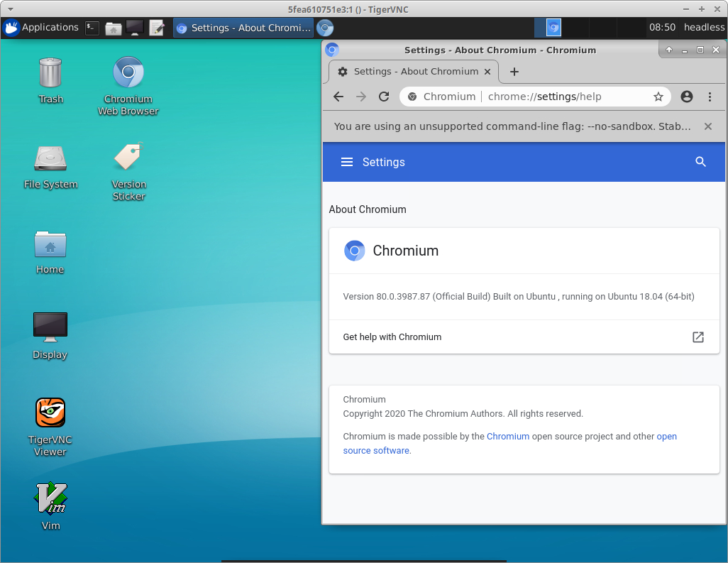Viewport: 728px width, 563px height.
Task: Click the active workspace in the switcher
Action: (x=548, y=28)
